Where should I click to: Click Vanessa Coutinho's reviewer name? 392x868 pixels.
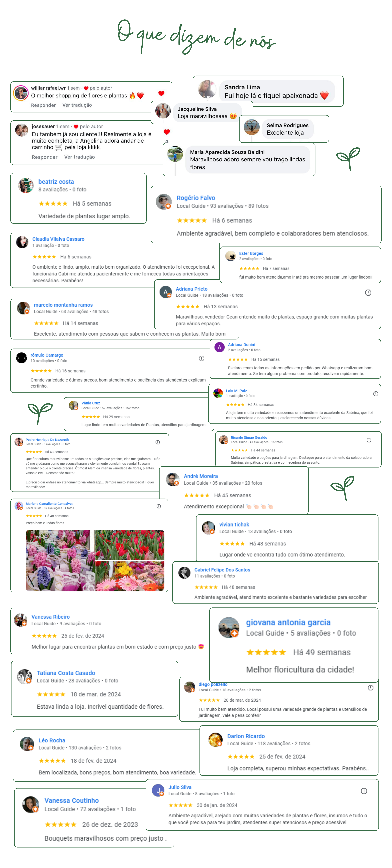(x=71, y=800)
